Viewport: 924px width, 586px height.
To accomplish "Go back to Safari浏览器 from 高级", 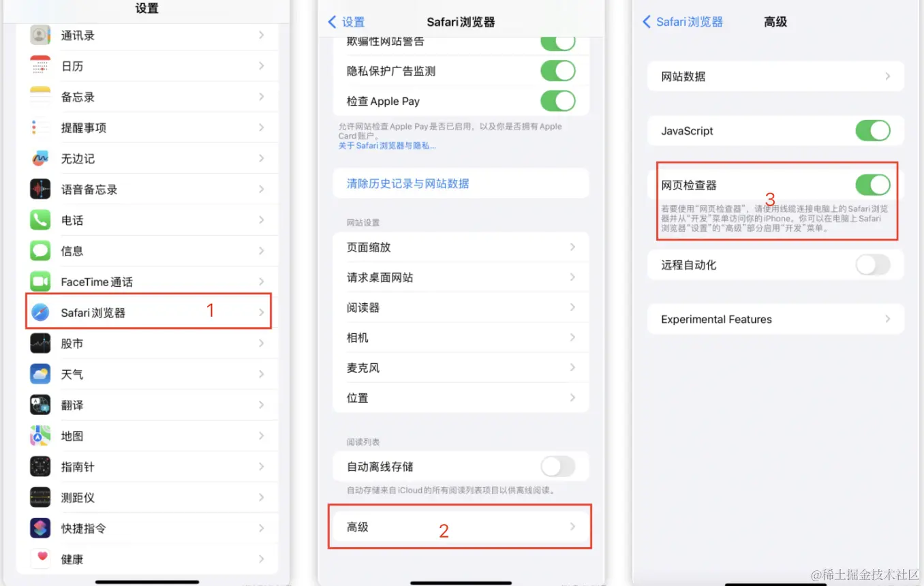I will pyautogui.click(x=682, y=22).
